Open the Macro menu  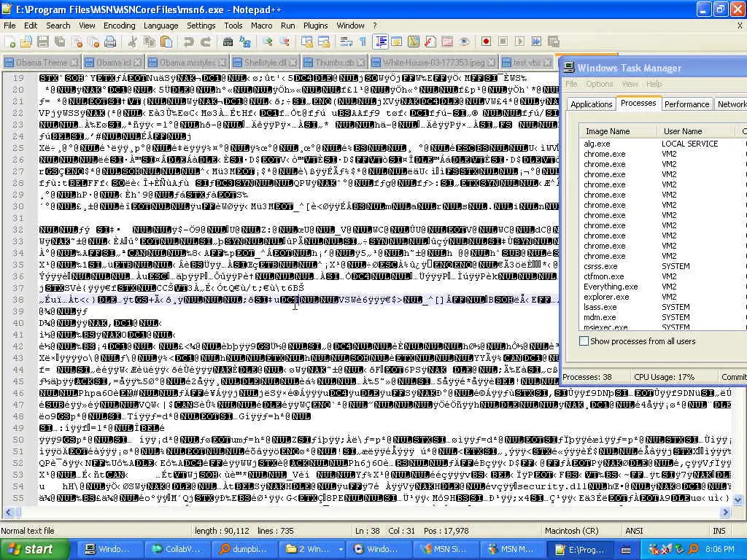coord(262,26)
